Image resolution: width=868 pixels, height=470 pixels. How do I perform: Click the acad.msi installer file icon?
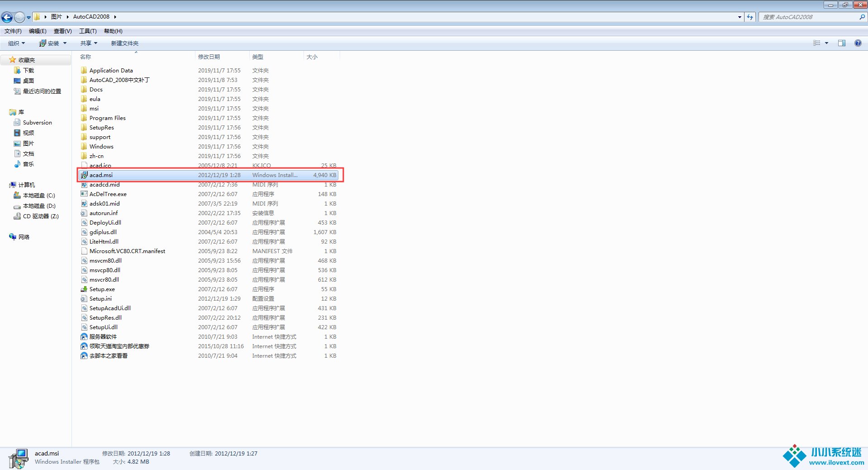point(84,175)
